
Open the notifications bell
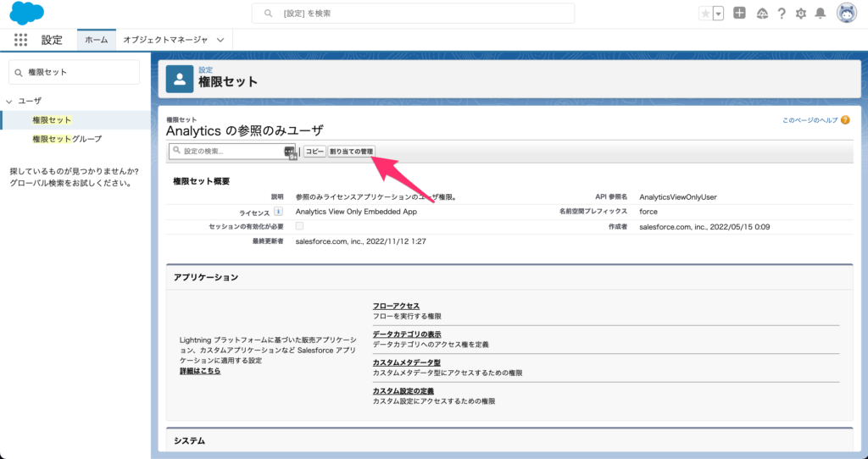click(820, 14)
